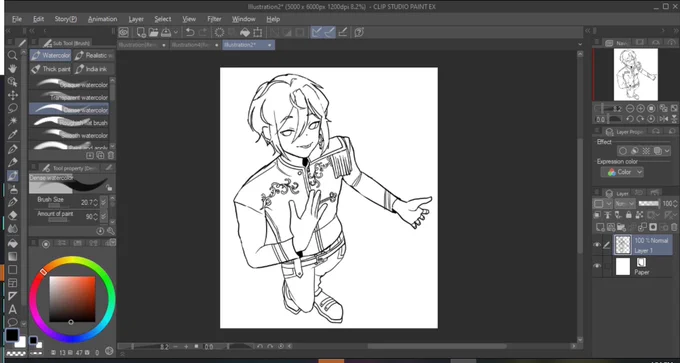
Task: Open the File menu
Action: [17, 19]
